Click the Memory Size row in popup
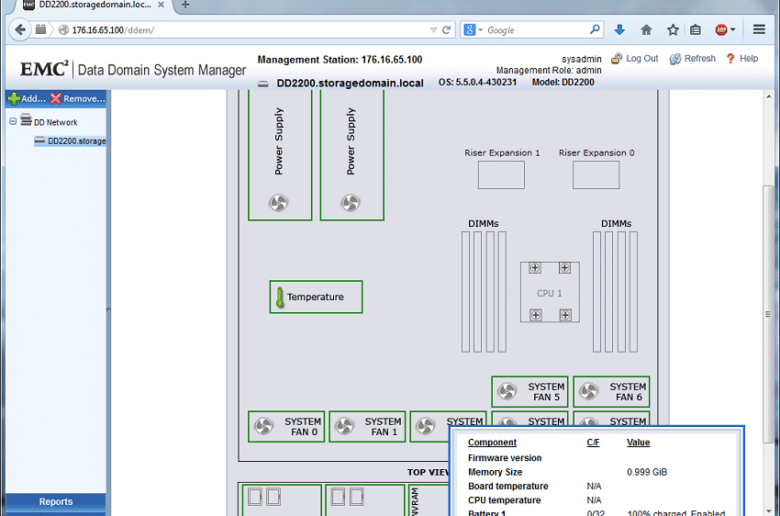Image resolution: width=780 pixels, height=516 pixels. coord(597,472)
